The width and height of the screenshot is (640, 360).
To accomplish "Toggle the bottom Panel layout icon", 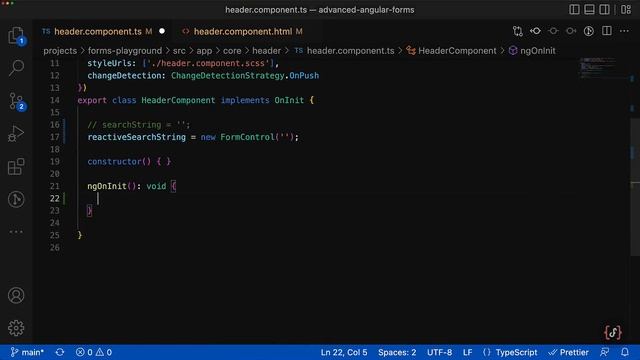I will tap(589, 9).
